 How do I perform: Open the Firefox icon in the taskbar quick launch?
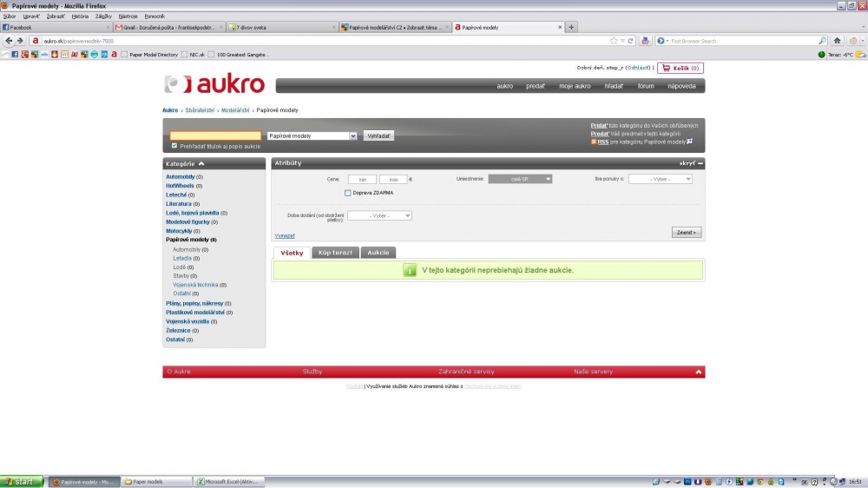click(708, 482)
